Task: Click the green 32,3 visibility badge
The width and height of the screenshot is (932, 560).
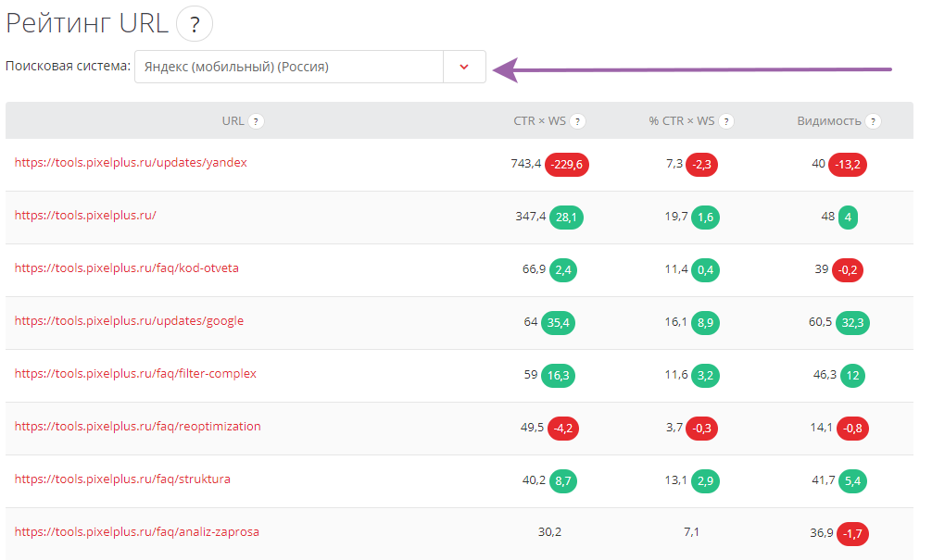Action: tap(853, 322)
